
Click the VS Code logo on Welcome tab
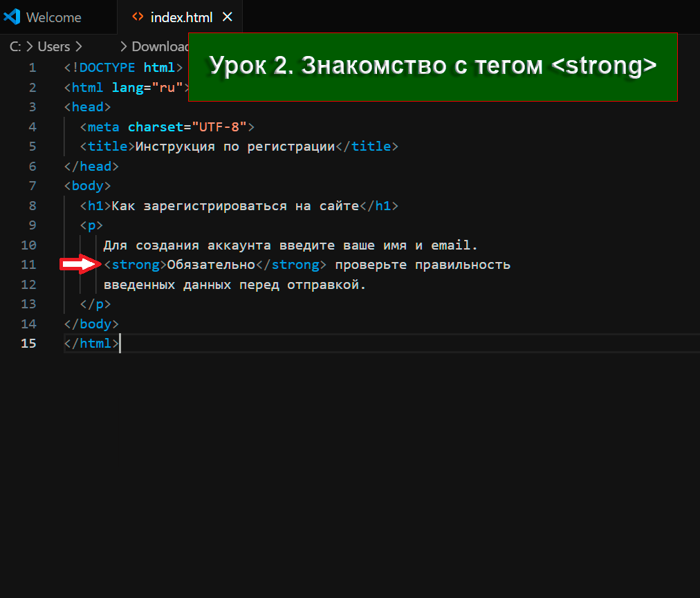pyautogui.click(x=12, y=17)
